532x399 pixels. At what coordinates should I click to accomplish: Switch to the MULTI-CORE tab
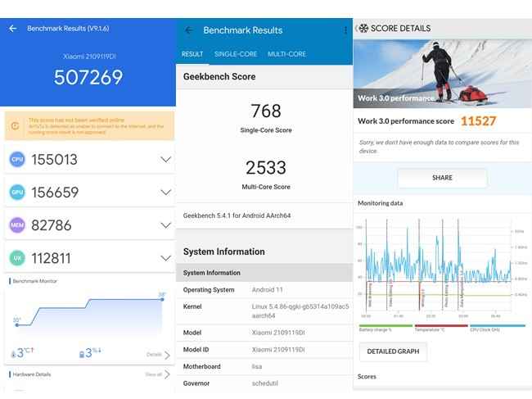287,54
